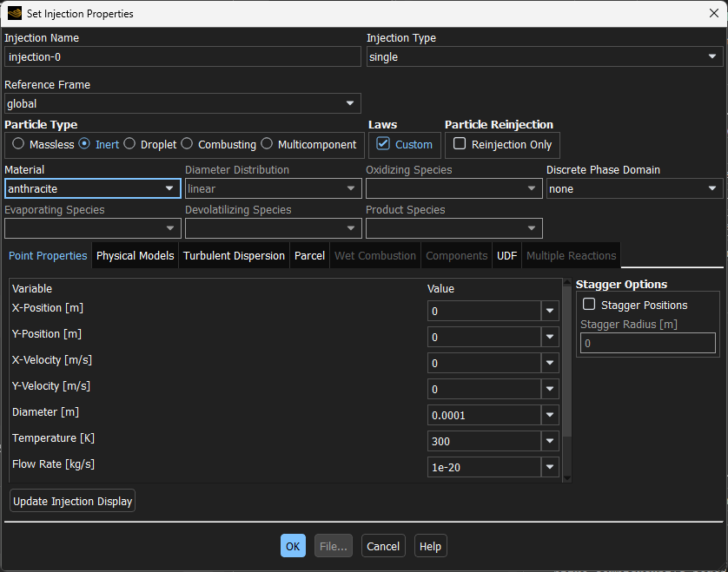Close the Set Injection Properties dialog
Screen dimensions: 728x572
(x=713, y=13)
